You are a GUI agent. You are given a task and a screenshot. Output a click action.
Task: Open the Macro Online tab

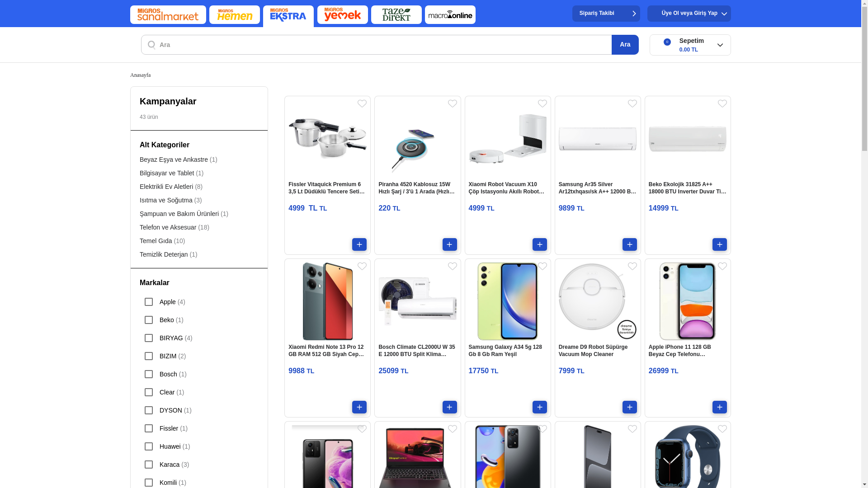click(x=450, y=14)
